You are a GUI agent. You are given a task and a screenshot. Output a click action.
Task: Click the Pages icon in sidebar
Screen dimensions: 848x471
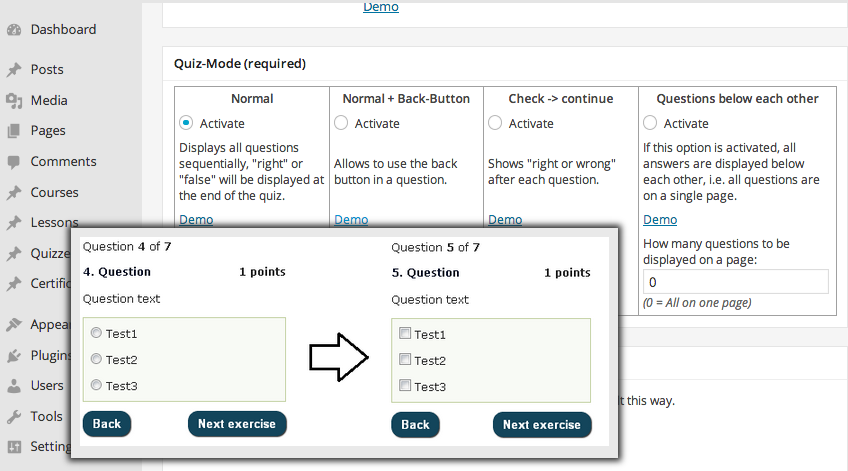pos(14,131)
